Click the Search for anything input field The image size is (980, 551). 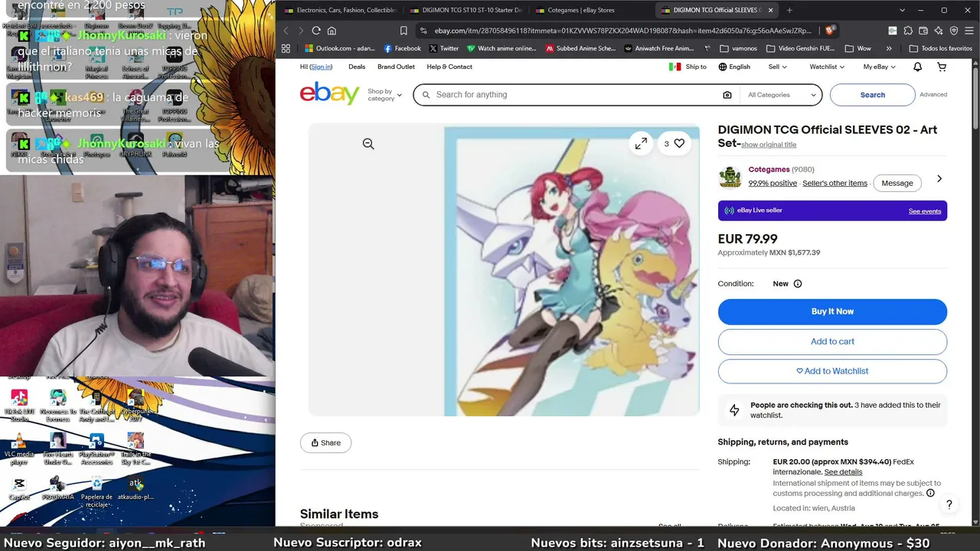tap(574, 95)
